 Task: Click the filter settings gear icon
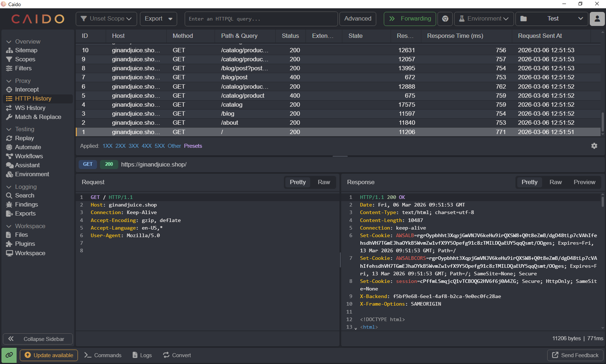594,146
